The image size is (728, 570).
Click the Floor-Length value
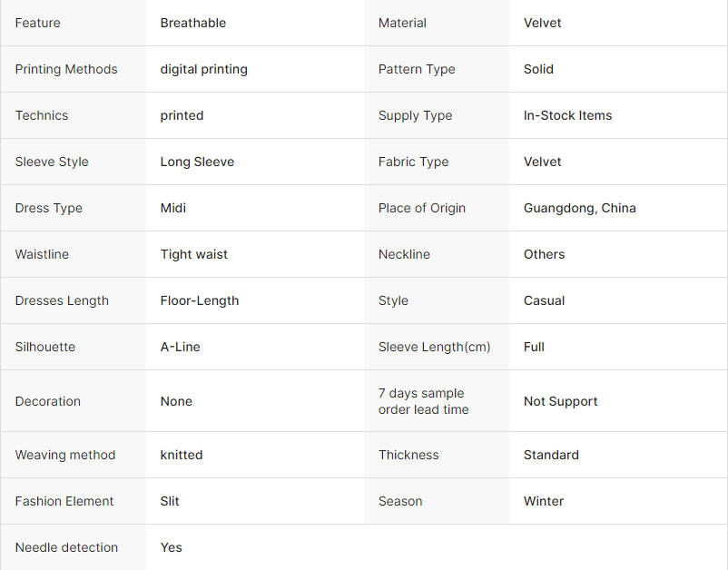coord(200,300)
